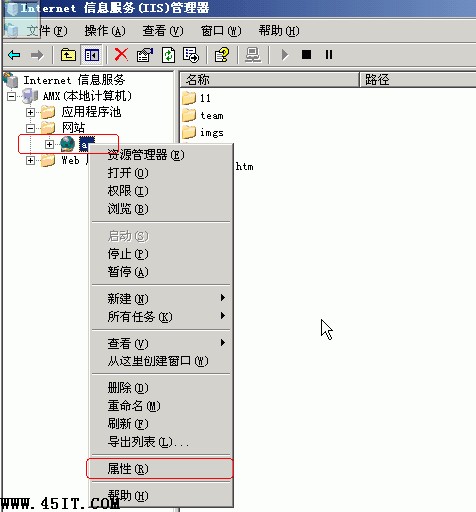Image resolution: width=476 pixels, height=512 pixels.
Task: Click the Stop square toolbar button
Action: (x=306, y=54)
